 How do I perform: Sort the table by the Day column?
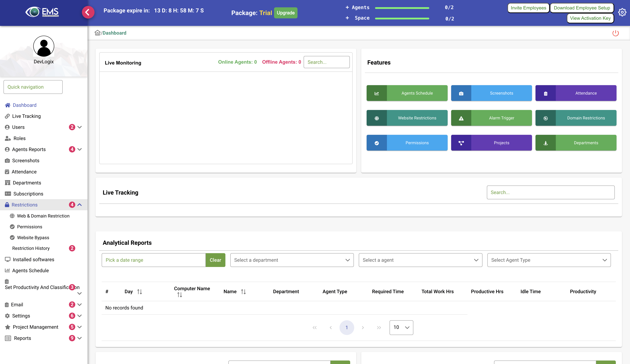tap(139, 292)
